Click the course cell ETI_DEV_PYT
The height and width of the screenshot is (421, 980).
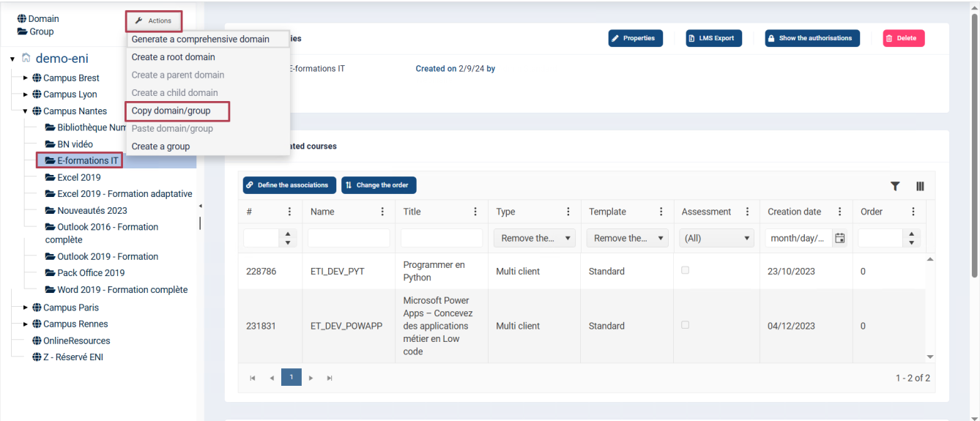tap(338, 271)
